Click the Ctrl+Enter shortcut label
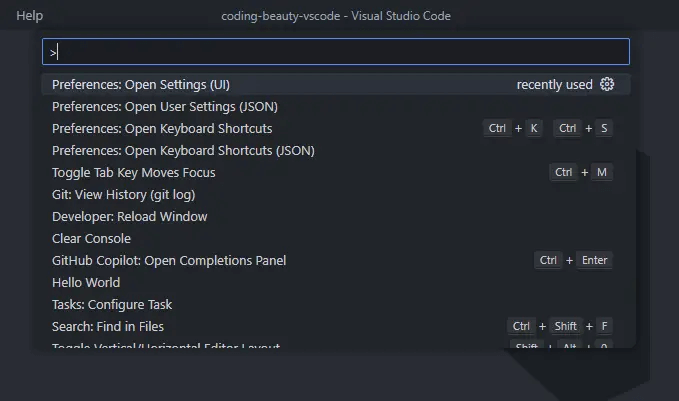The width and height of the screenshot is (679, 401). click(573, 261)
